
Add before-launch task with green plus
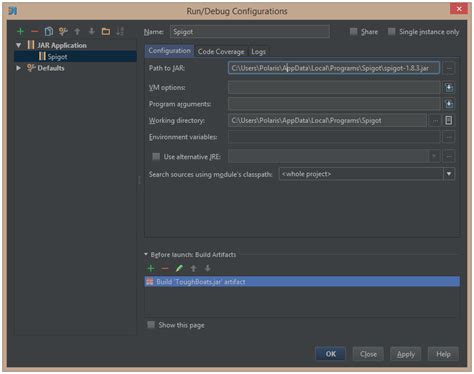(151, 268)
